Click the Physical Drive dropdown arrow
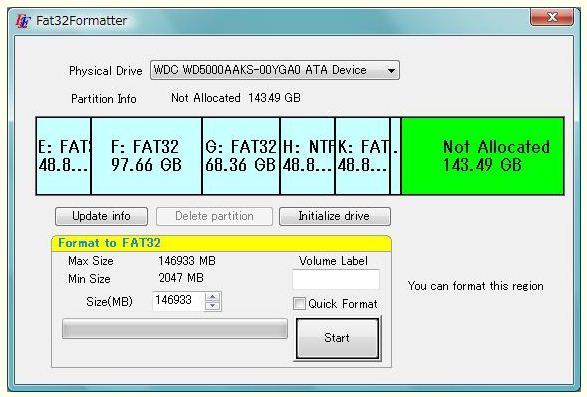This screenshot has width=587, height=397. point(391,70)
